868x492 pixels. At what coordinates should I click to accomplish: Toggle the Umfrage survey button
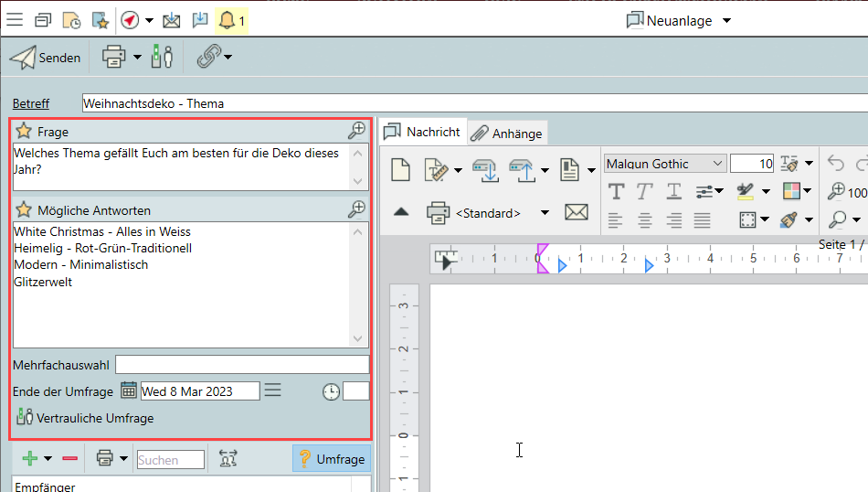[x=331, y=459]
